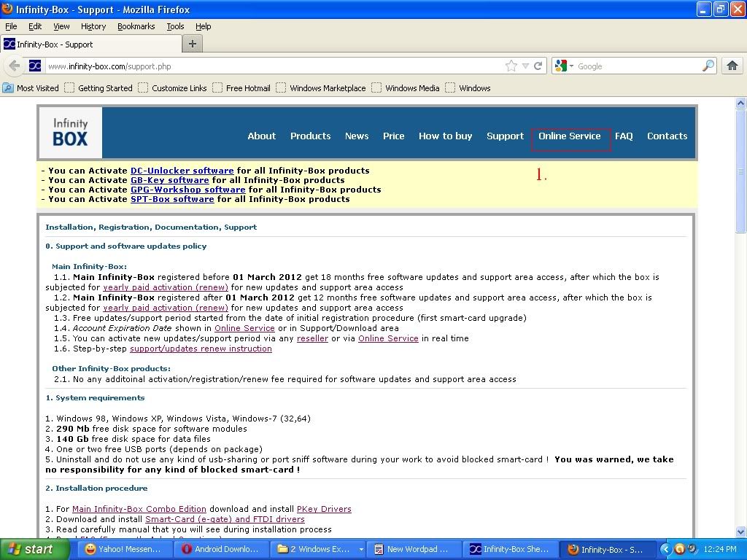Click the scrollbar down arrow
Screen dimensions: 747x560
pyautogui.click(x=741, y=532)
